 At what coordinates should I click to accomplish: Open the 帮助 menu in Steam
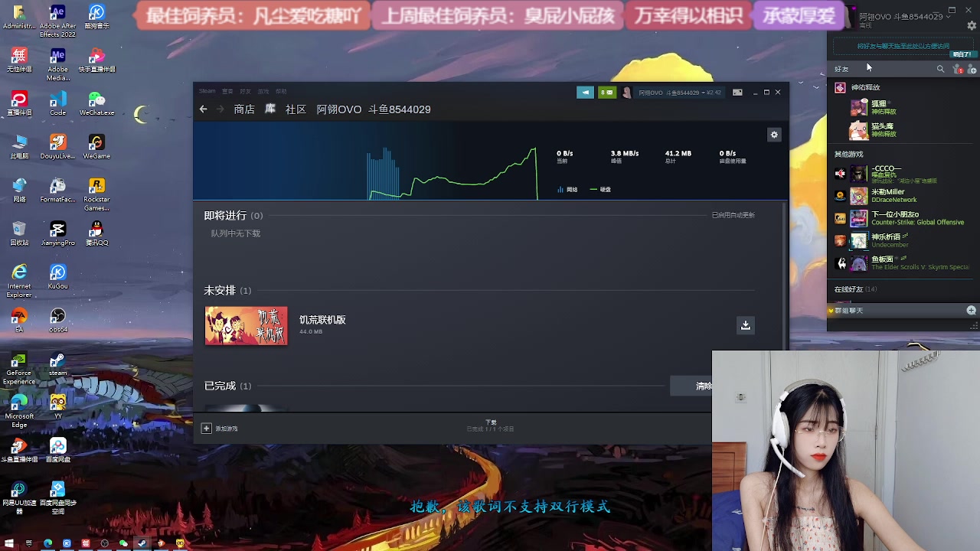(x=281, y=91)
